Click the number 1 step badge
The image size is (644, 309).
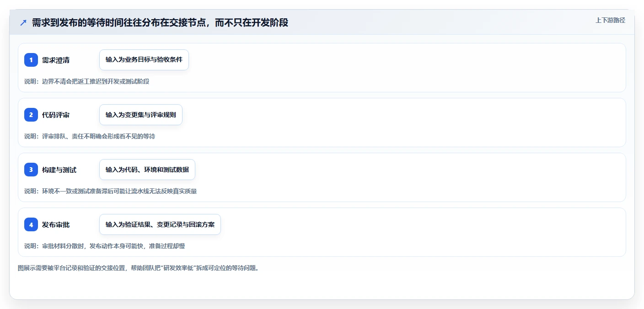(31, 60)
